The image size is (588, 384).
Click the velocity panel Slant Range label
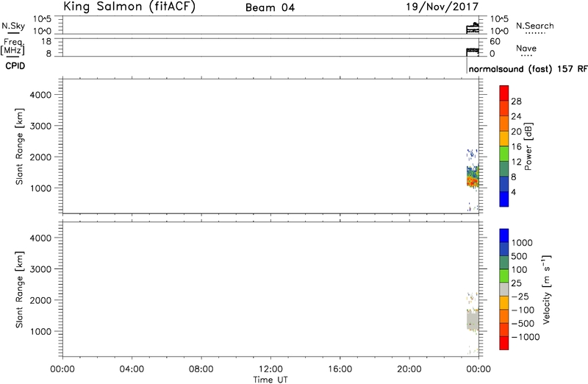coord(19,289)
